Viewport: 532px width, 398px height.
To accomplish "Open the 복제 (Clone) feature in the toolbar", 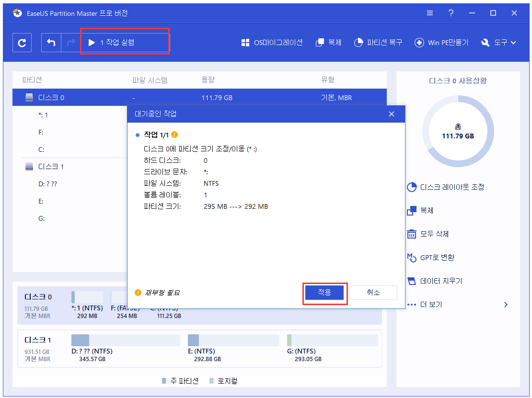I will [x=328, y=42].
